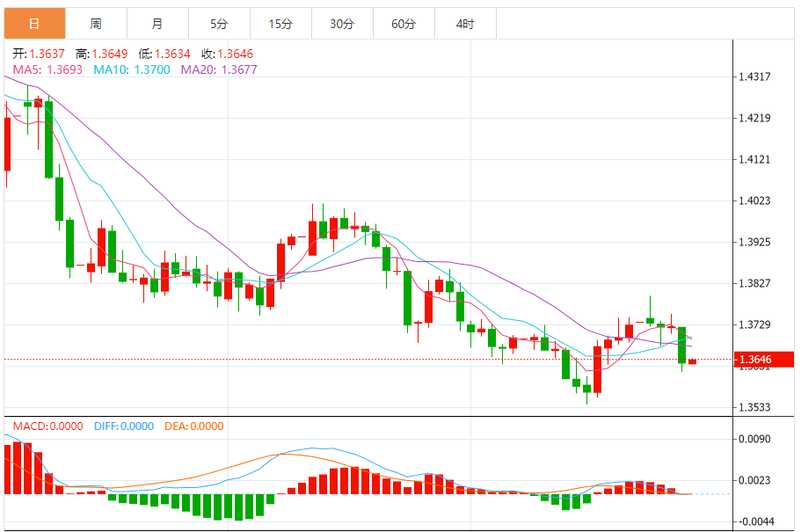Screen dimensions: 801x532
Task: Show the 30分 interval chart
Action: click(x=342, y=24)
